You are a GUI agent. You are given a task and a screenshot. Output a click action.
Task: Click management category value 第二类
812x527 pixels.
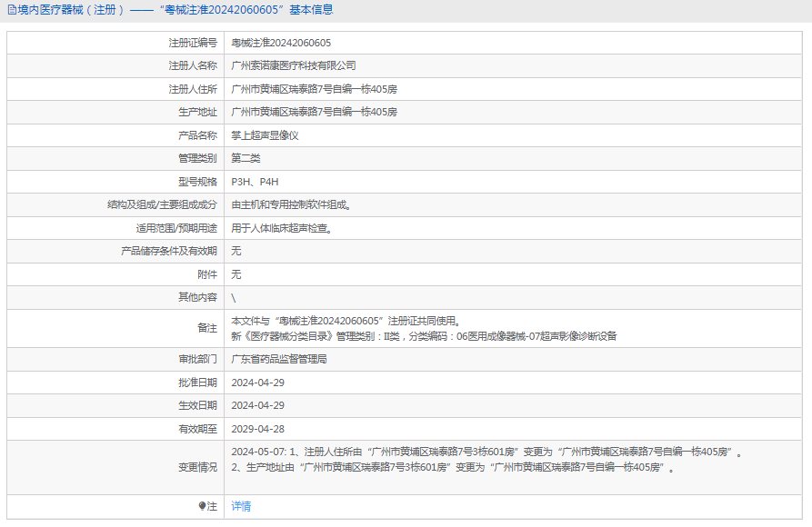(246, 158)
